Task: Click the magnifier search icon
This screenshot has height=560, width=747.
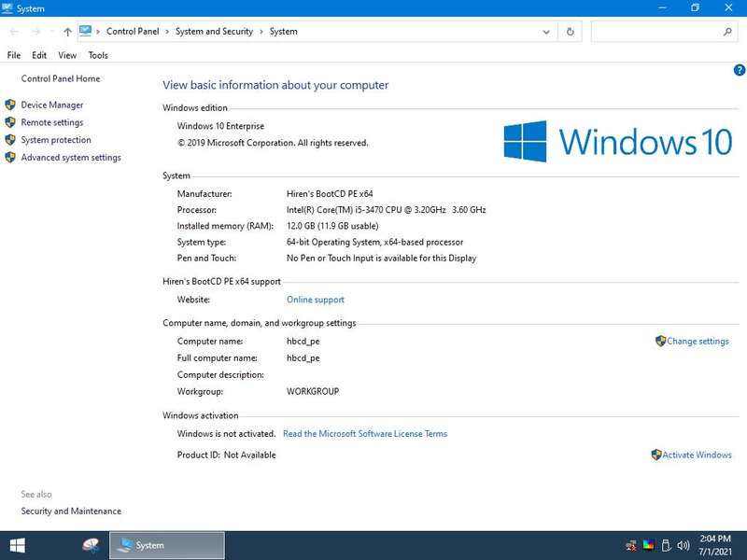Action: (x=727, y=32)
